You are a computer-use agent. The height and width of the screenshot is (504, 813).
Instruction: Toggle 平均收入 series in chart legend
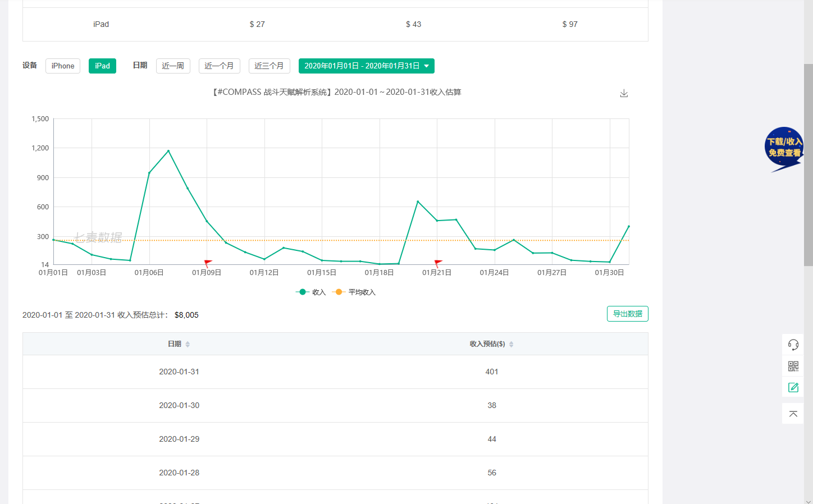[x=354, y=292]
